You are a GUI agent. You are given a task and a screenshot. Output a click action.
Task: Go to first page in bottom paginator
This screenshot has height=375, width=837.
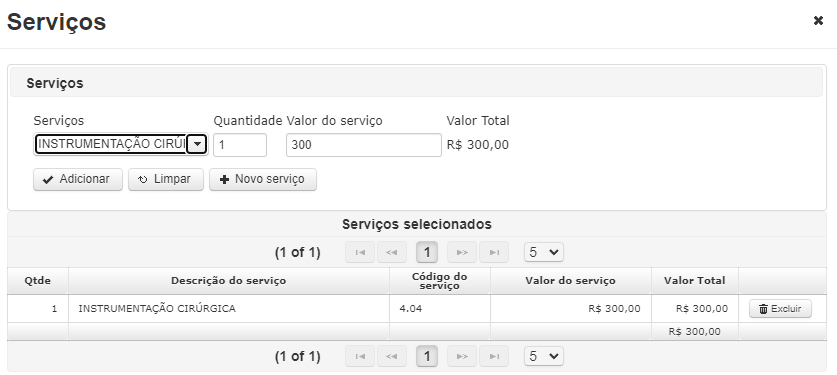point(360,356)
